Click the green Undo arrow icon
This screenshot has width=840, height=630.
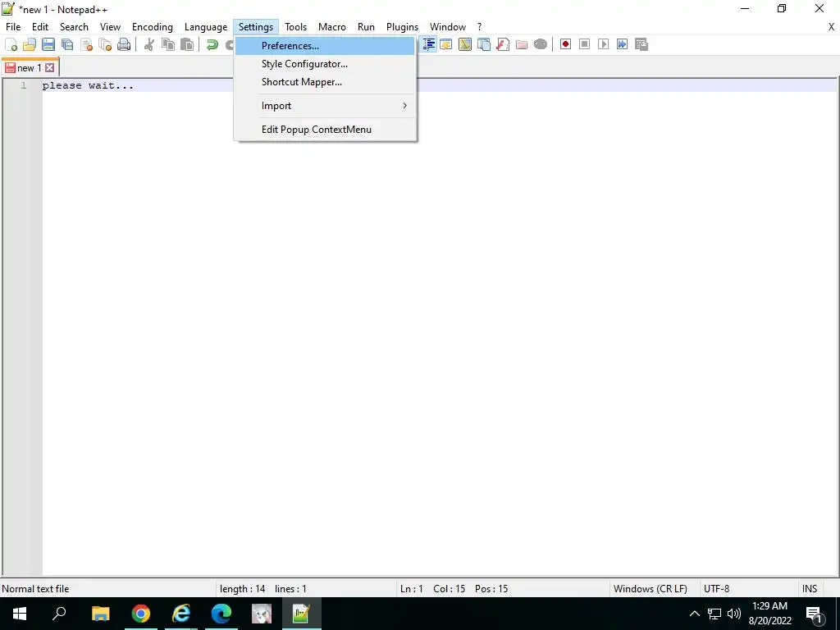[212, 44]
